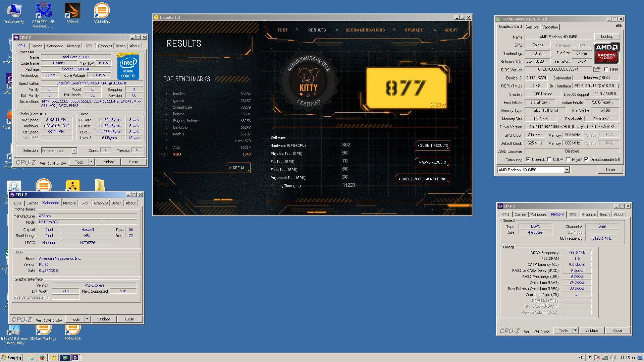This screenshot has height=362, width=644.
Task: Click the Firefox taskbar icon
Action: (x=42, y=358)
